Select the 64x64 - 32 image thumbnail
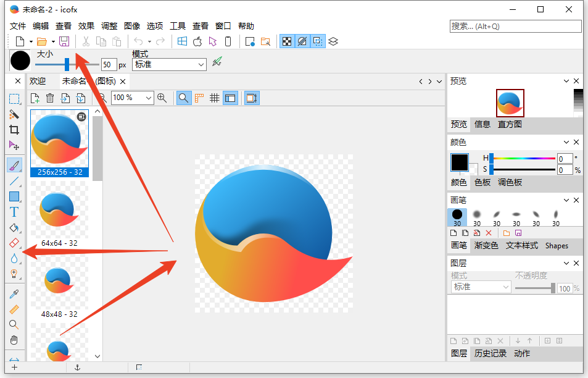 (x=59, y=214)
